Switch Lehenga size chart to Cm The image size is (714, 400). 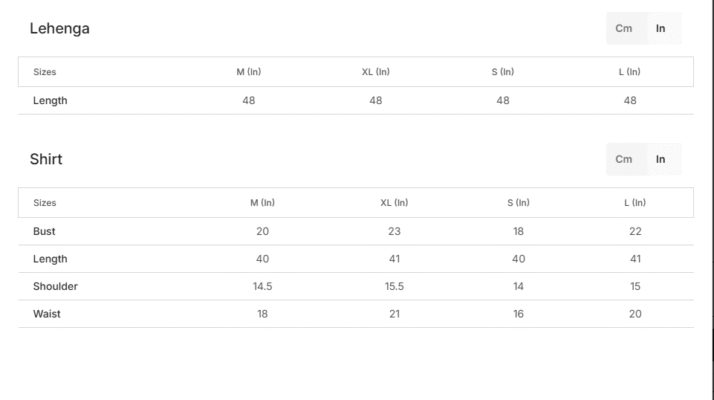pyautogui.click(x=624, y=29)
